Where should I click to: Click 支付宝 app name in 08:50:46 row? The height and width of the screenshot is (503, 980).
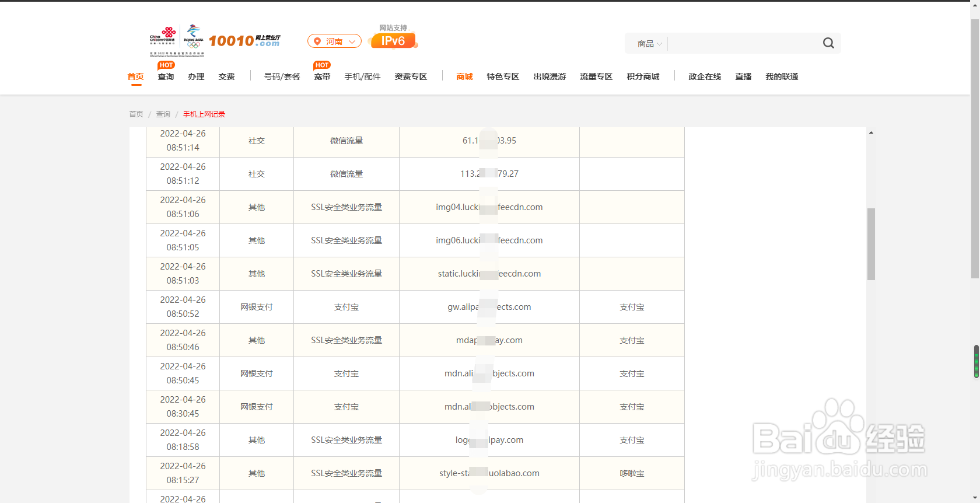pyautogui.click(x=632, y=340)
